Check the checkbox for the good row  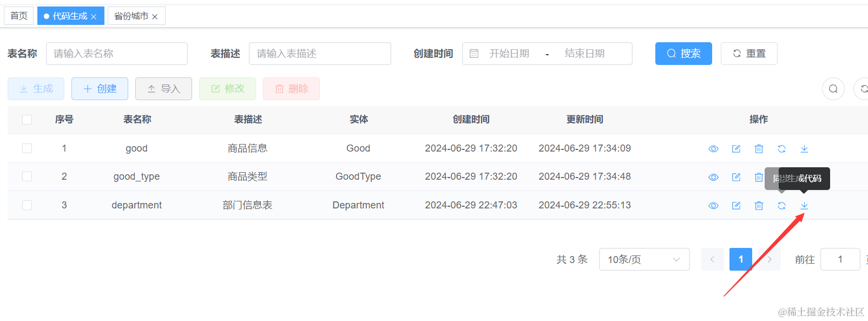pos(27,148)
